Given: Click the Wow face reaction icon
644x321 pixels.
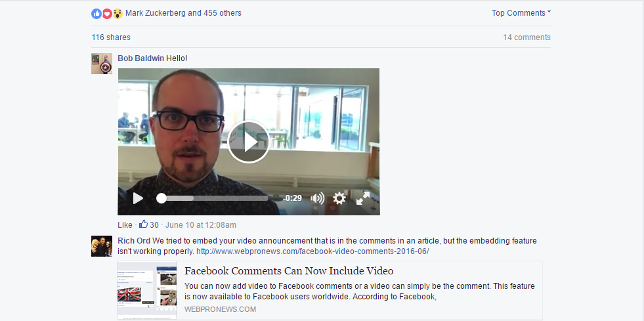Looking at the screenshot, I should (118, 14).
